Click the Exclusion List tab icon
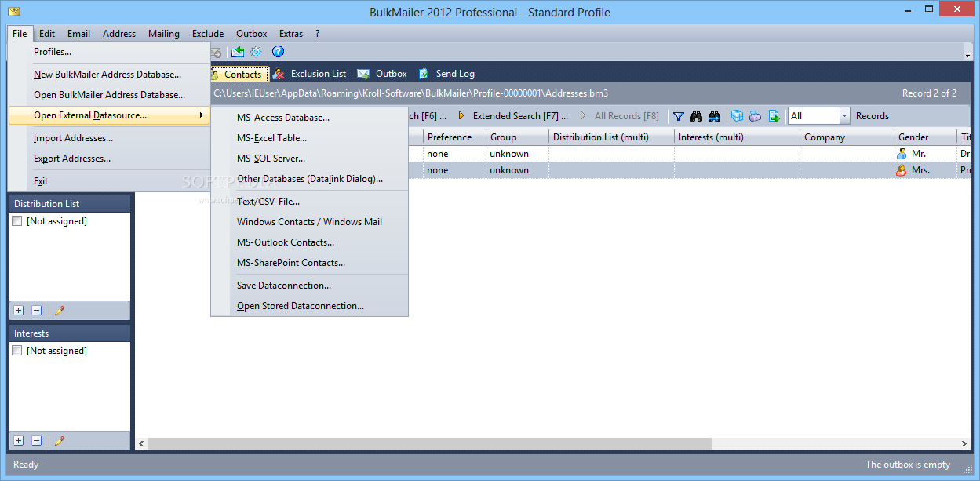 pyautogui.click(x=279, y=74)
